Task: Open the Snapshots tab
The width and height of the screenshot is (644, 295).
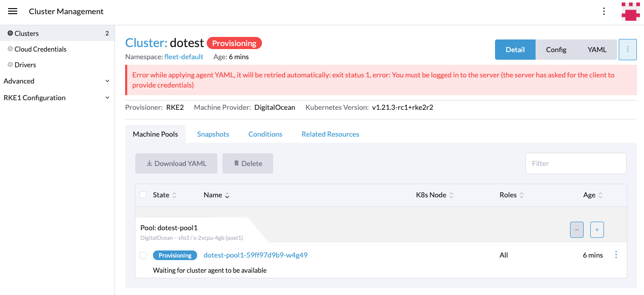Action: coord(213,134)
